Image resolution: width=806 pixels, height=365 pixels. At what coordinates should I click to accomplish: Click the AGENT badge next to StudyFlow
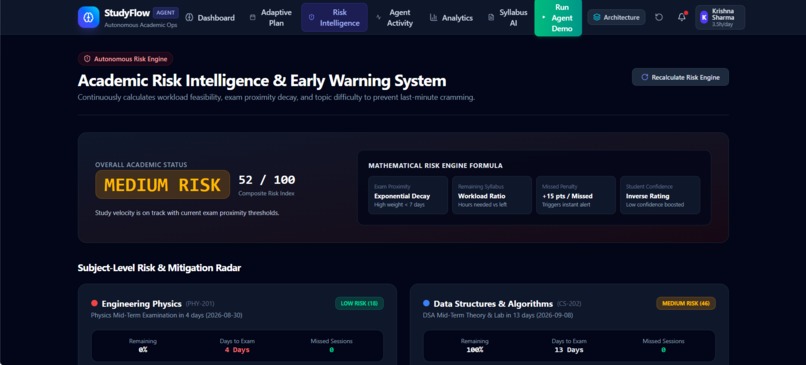[166, 13]
